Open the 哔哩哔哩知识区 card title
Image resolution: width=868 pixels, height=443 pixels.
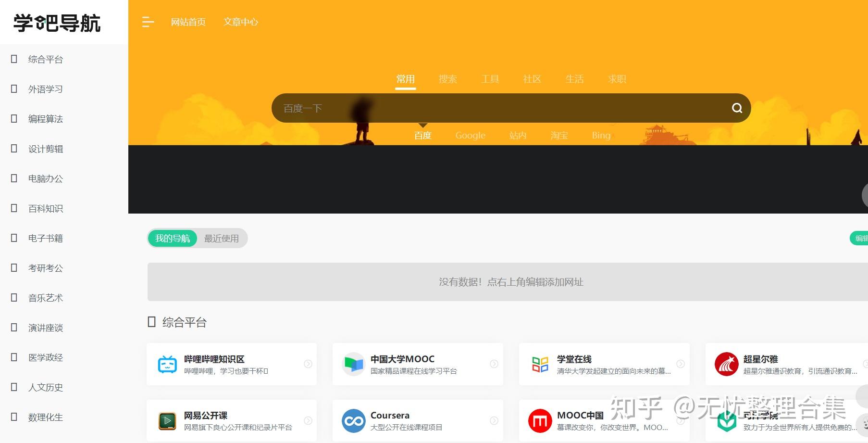tap(214, 359)
